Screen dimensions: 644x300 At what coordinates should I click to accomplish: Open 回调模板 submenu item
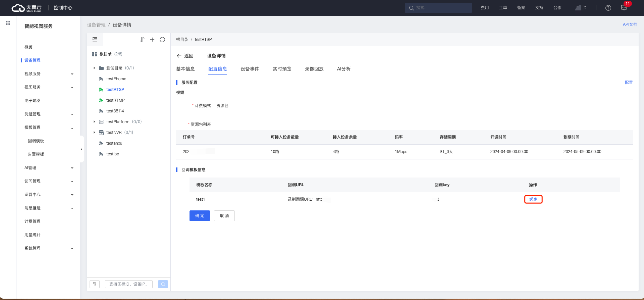click(36, 141)
